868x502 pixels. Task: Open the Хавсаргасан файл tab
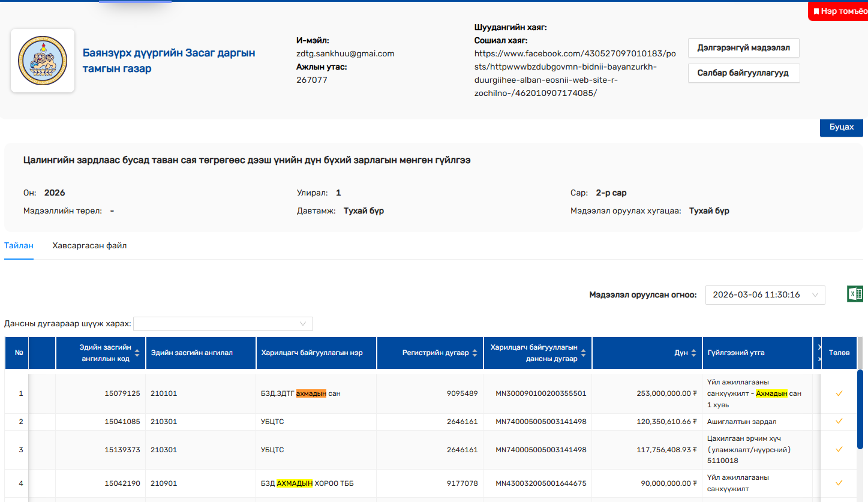point(89,246)
